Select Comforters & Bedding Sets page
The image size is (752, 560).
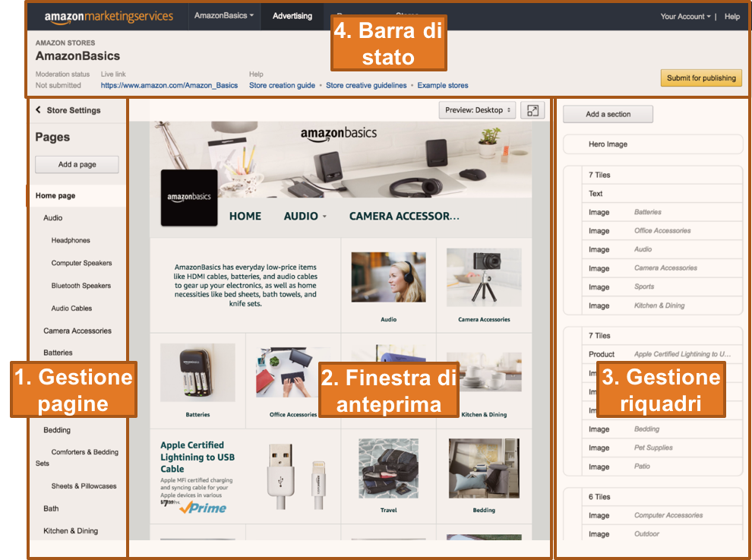77,457
